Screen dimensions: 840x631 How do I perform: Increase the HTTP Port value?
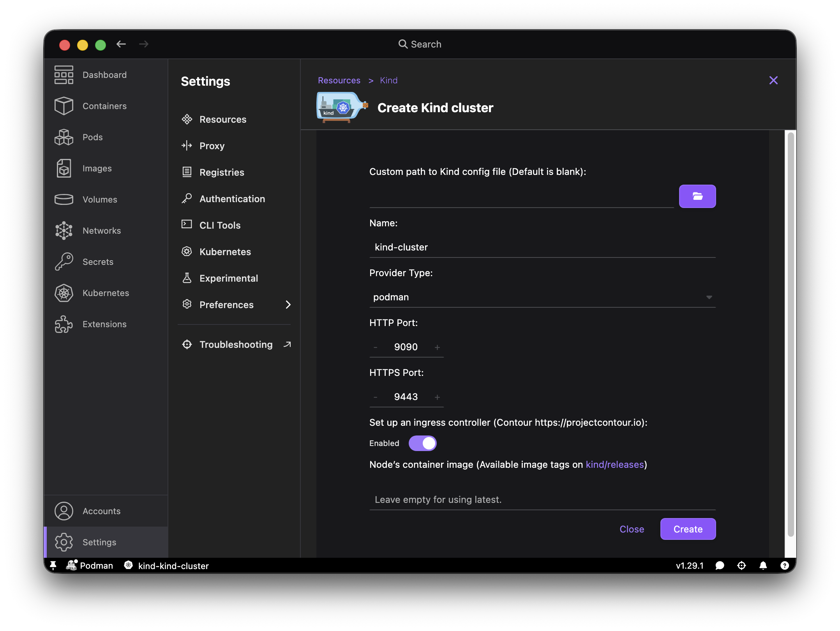438,347
